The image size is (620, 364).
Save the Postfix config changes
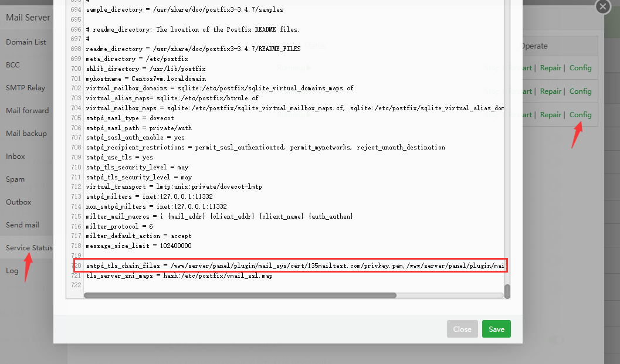496,329
